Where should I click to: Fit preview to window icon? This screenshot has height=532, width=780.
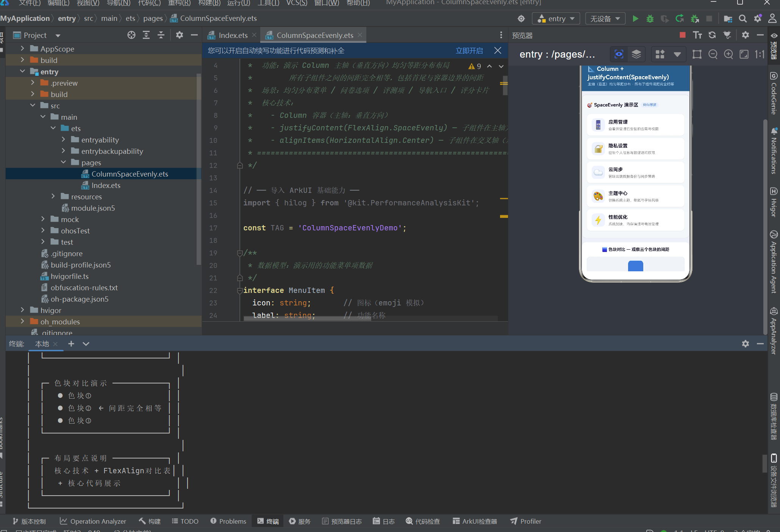(x=744, y=54)
